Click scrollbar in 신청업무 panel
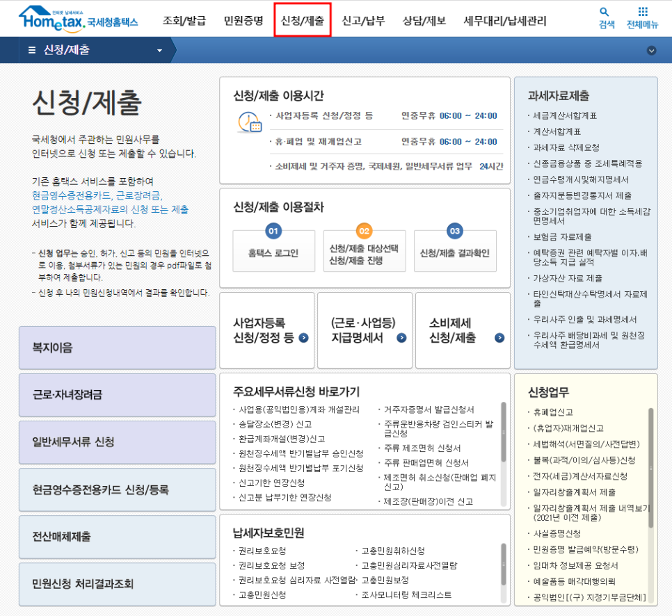 [x=651, y=468]
